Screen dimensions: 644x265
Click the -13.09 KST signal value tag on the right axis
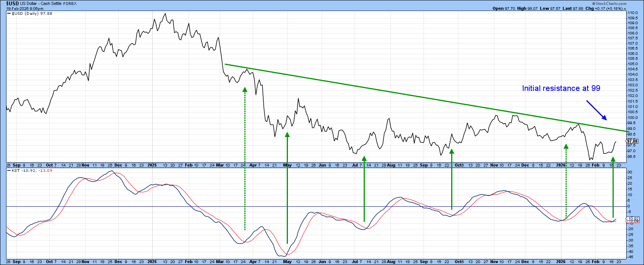coord(632,221)
